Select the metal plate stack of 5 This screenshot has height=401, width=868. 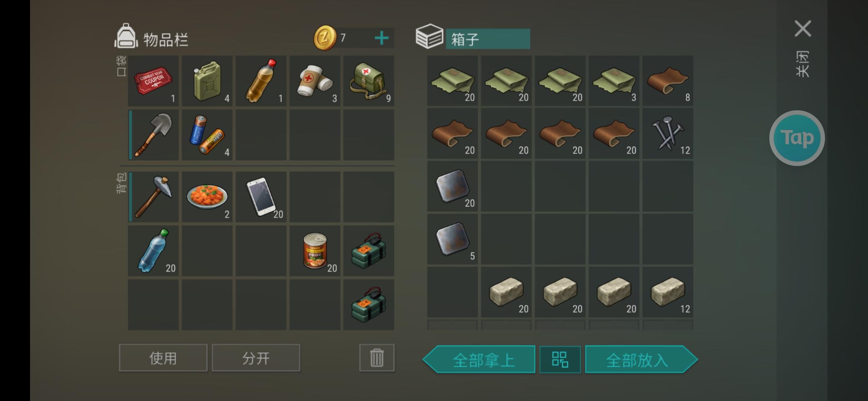[x=452, y=239]
